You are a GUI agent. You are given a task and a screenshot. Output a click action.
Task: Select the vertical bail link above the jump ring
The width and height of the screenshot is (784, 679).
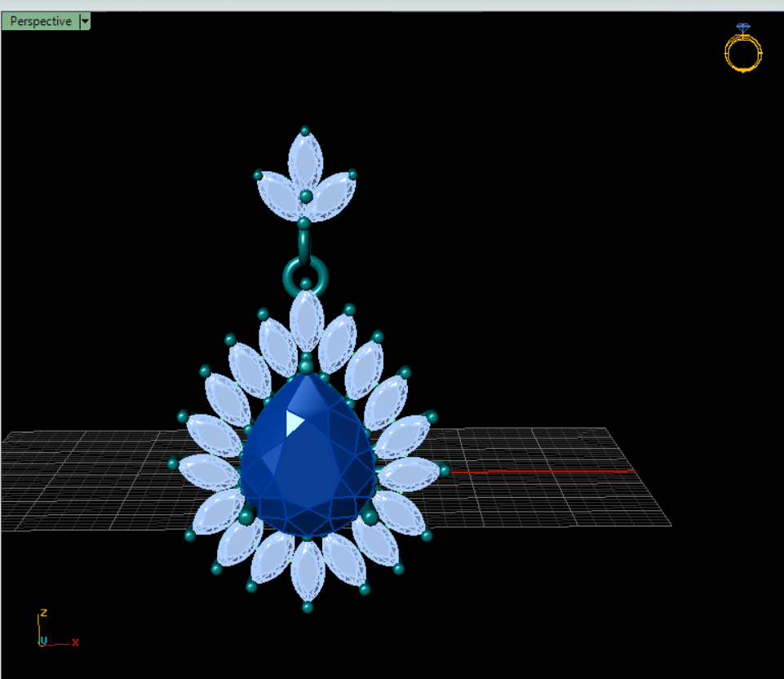pyautogui.click(x=304, y=243)
